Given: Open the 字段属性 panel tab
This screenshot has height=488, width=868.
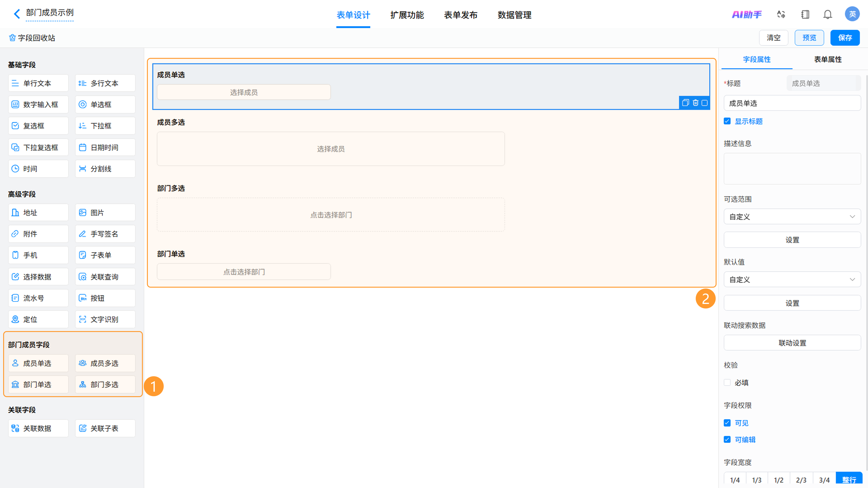Looking at the screenshot, I should 757,60.
